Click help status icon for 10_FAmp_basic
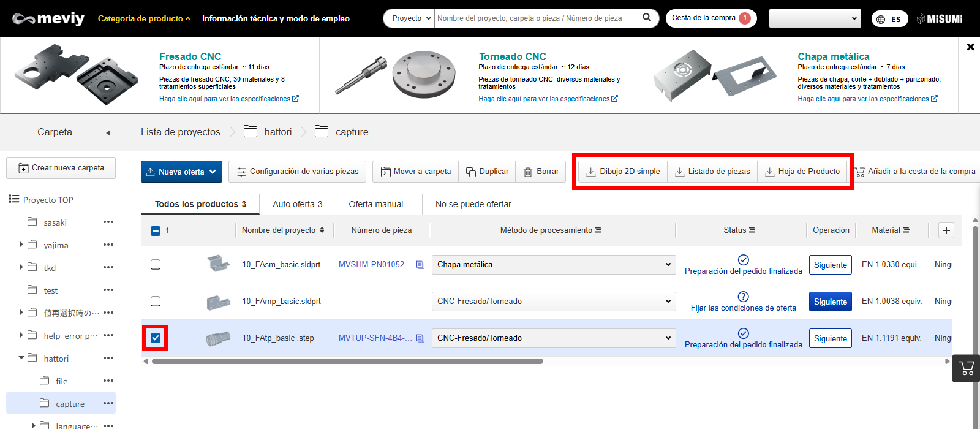 coord(743,297)
